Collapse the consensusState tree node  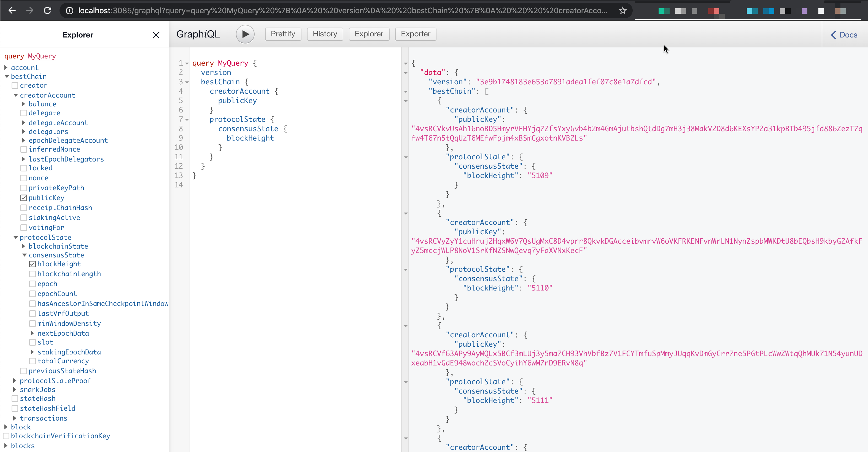point(24,255)
